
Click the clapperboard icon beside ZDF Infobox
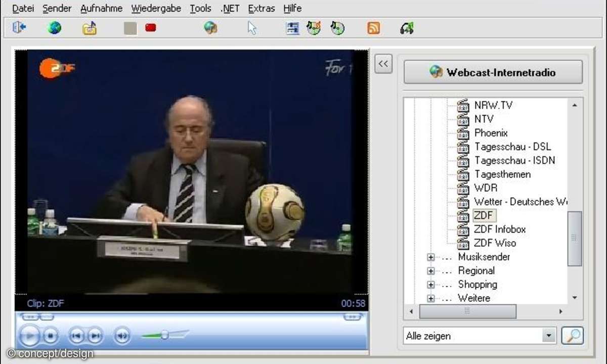463,230
